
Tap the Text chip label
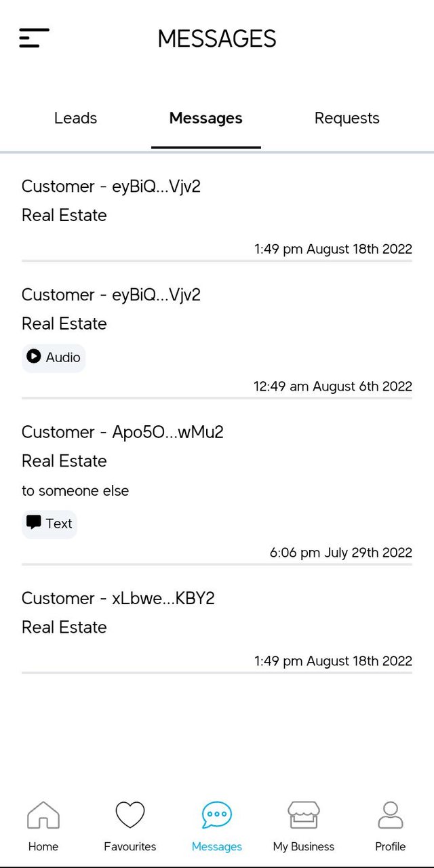coord(59,524)
